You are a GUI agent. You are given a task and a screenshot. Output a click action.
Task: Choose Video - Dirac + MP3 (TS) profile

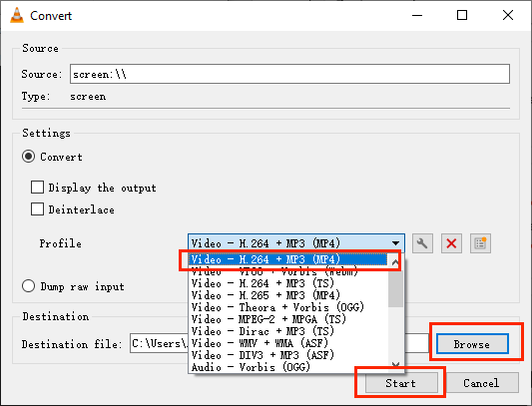click(x=288, y=331)
